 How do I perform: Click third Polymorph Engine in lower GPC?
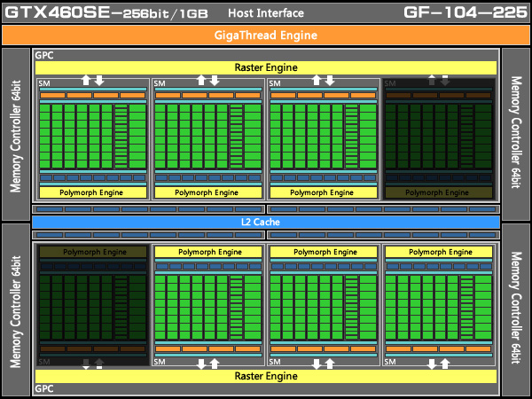pos(324,252)
